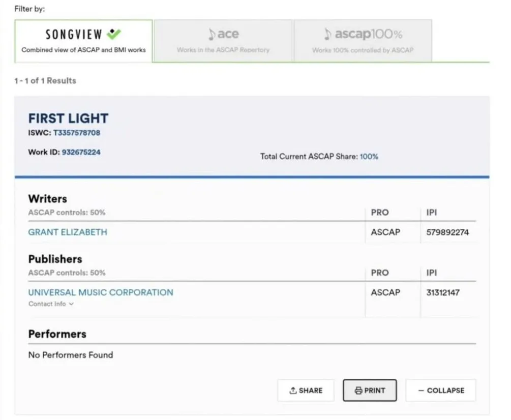Select the Songview combined view tab
This screenshot has width=511, height=420.
click(x=83, y=41)
